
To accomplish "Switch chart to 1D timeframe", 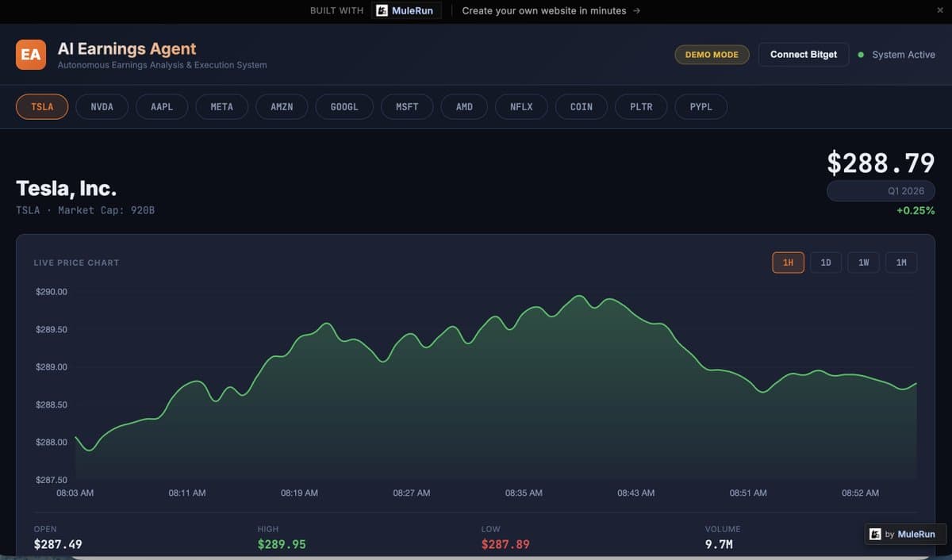I will point(826,263).
